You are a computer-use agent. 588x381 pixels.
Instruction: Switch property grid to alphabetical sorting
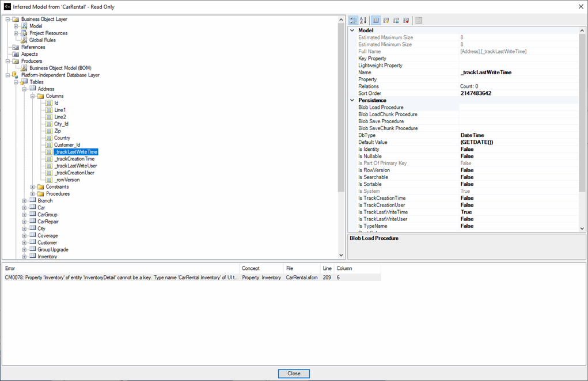(363, 20)
